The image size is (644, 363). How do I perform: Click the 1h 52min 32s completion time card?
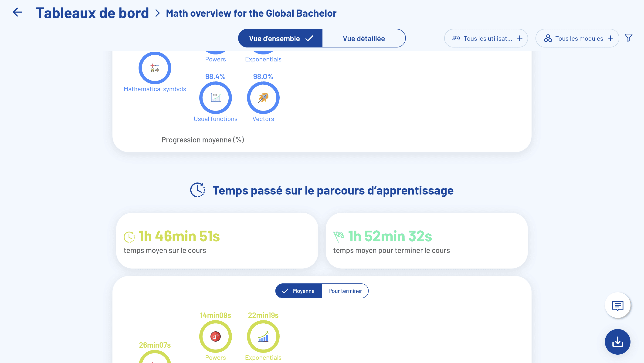(426, 241)
